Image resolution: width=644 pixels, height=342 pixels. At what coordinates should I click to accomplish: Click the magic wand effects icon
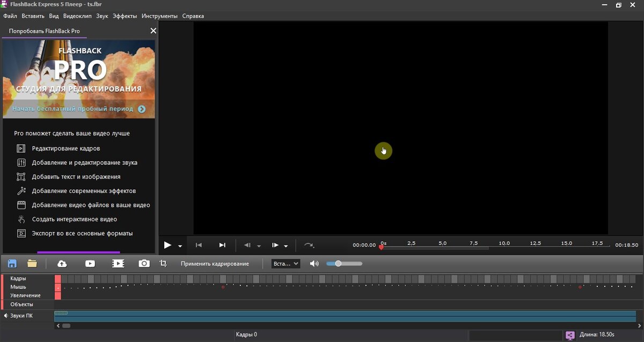[21, 191]
